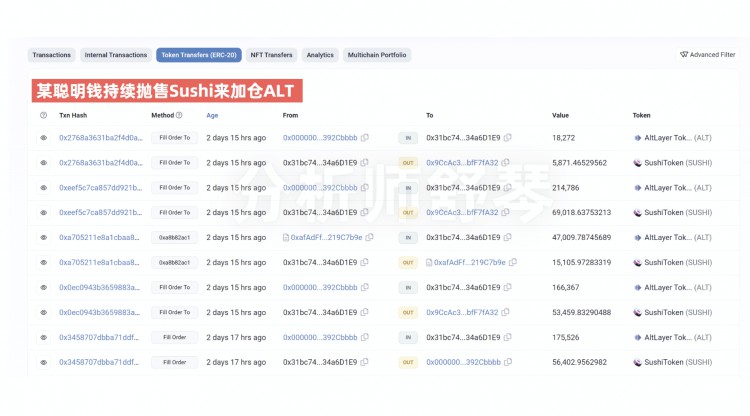Click the contract file icon before To 0xafAdFf...219C7b9e
750x416 pixels.
pos(429,263)
